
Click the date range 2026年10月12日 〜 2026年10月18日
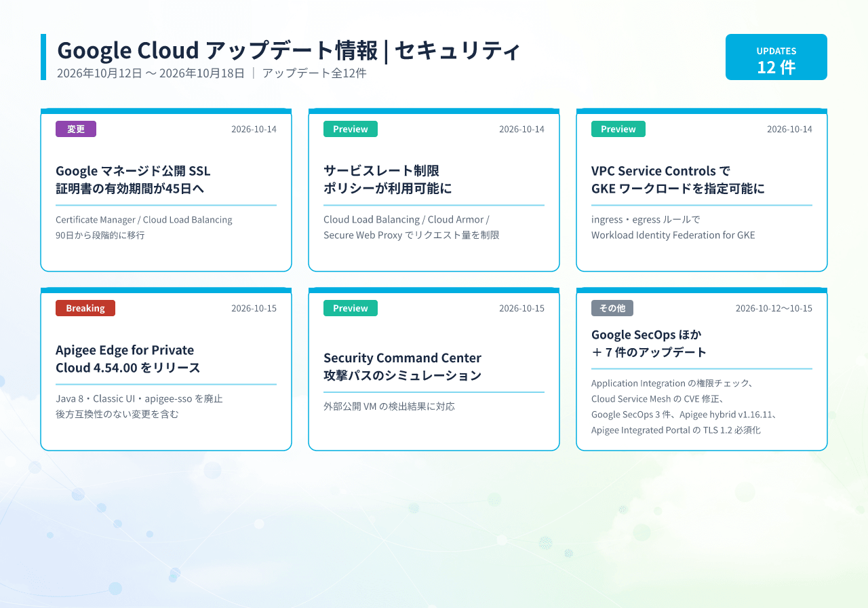tap(151, 73)
